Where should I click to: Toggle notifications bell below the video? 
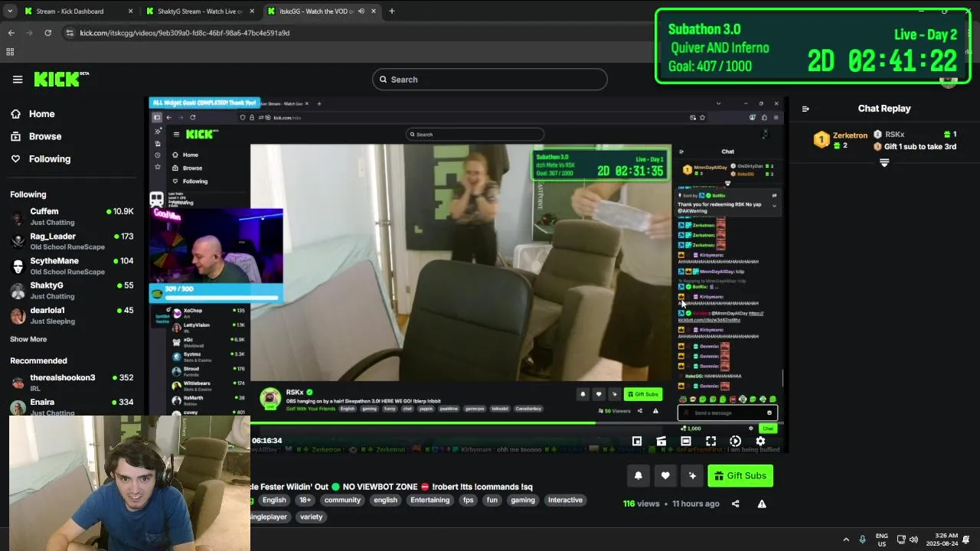pyautogui.click(x=639, y=476)
